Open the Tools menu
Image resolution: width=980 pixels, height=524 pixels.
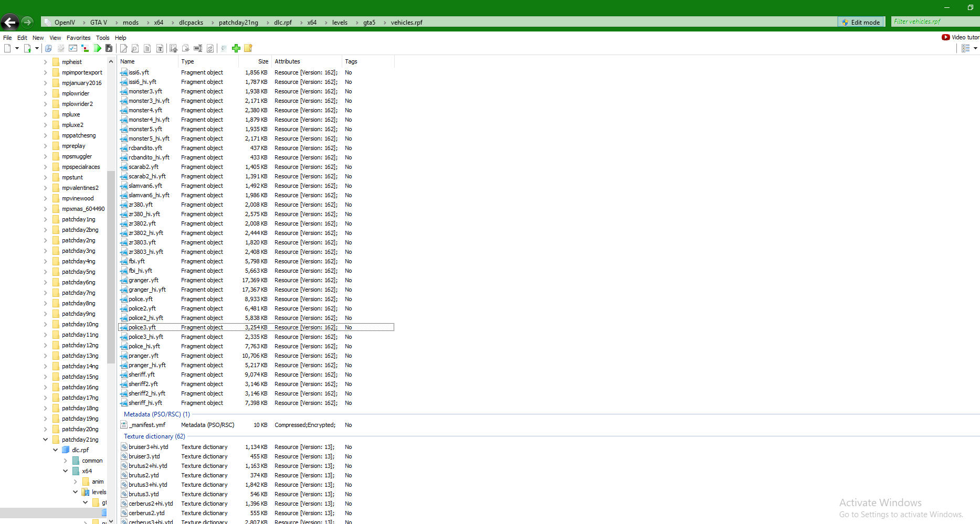(x=102, y=38)
